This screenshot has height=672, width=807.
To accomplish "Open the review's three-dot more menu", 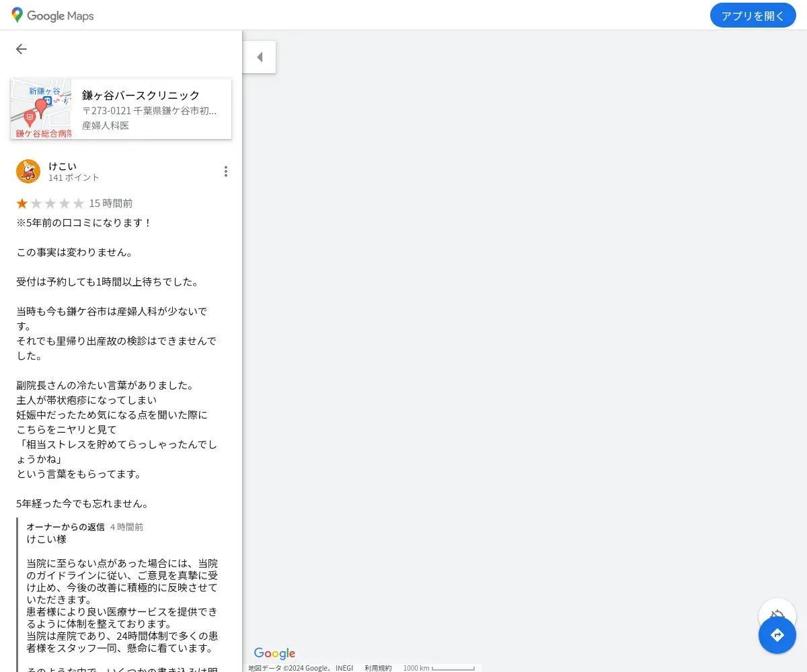I will click(x=226, y=171).
